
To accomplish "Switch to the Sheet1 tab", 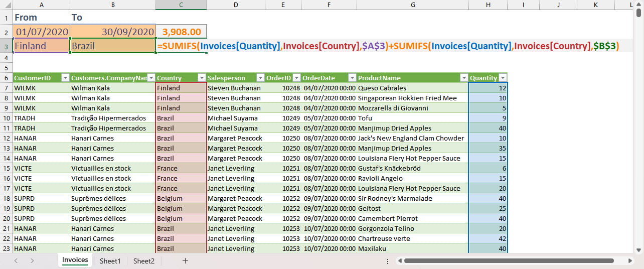I will pos(110,261).
